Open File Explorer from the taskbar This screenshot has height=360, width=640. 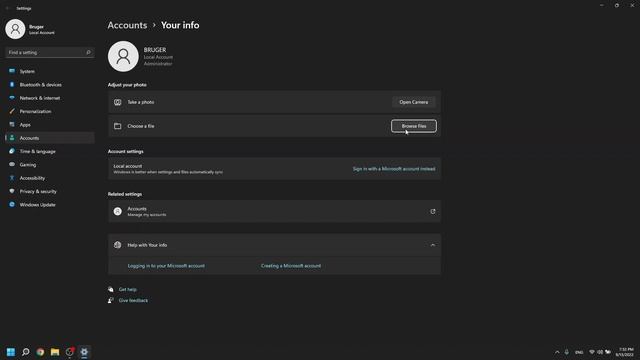coord(55,352)
